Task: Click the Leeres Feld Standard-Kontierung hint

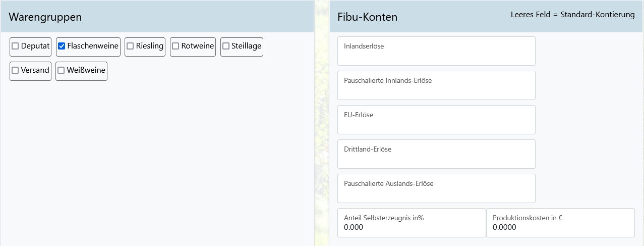Action: coord(572,15)
